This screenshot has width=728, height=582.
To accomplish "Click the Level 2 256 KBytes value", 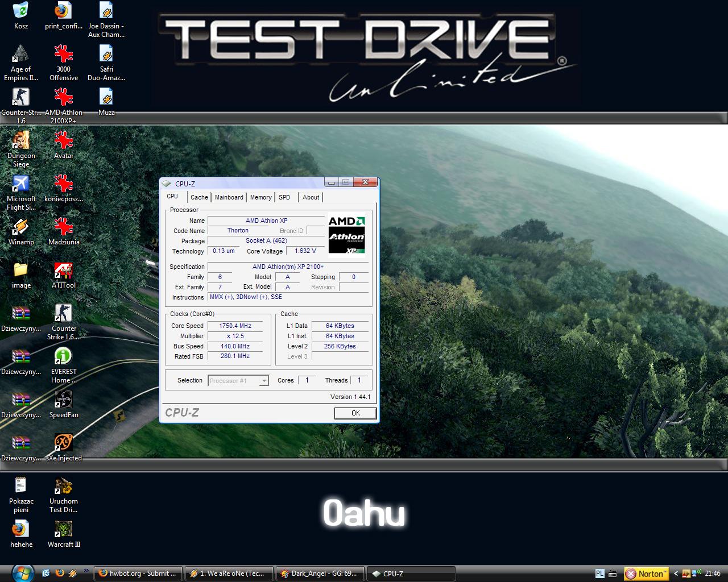I will coord(340,346).
